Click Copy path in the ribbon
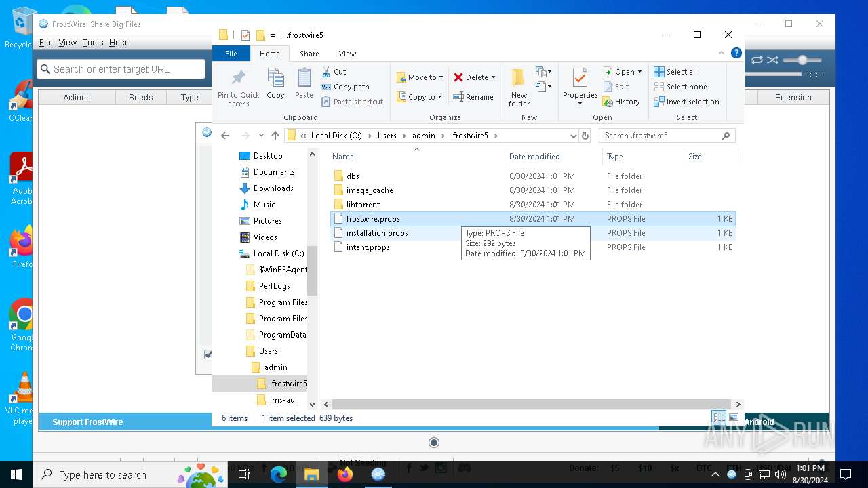The width and height of the screenshot is (868, 488). [x=345, y=87]
